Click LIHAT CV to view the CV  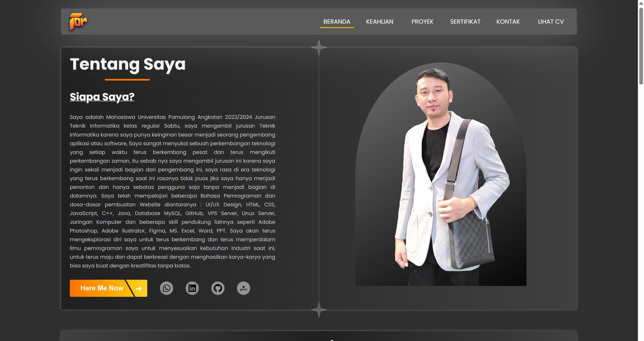click(x=551, y=22)
